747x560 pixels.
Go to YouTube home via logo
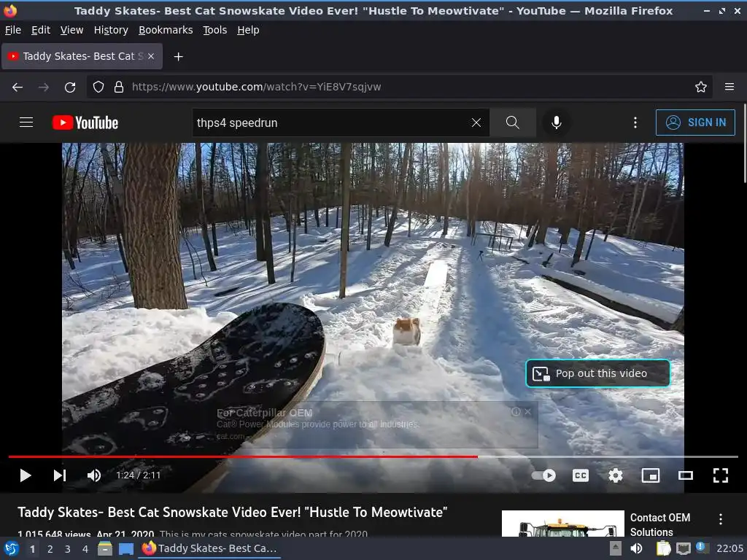point(85,122)
